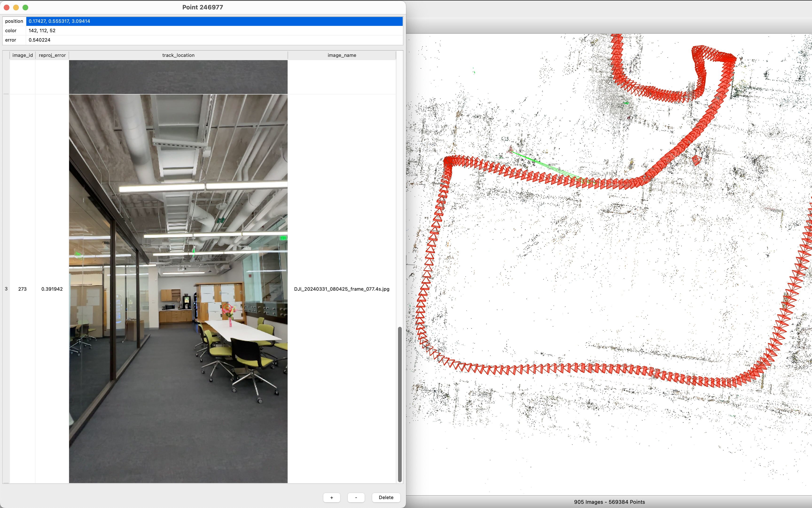Select the DJI_20240331_080425_frame_077.4s.jpg name cell
Screen dimensions: 812x508
[x=342, y=289]
